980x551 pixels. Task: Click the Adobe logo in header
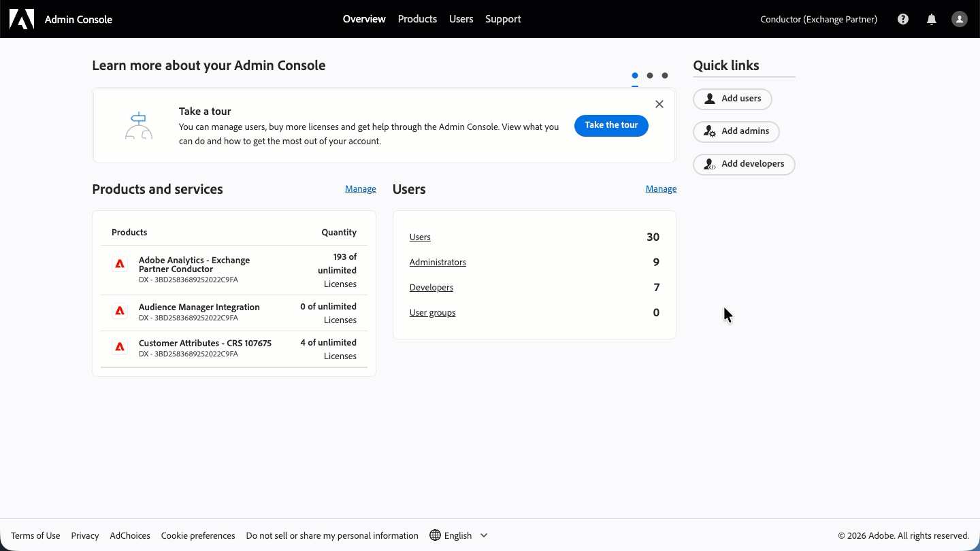tap(22, 19)
